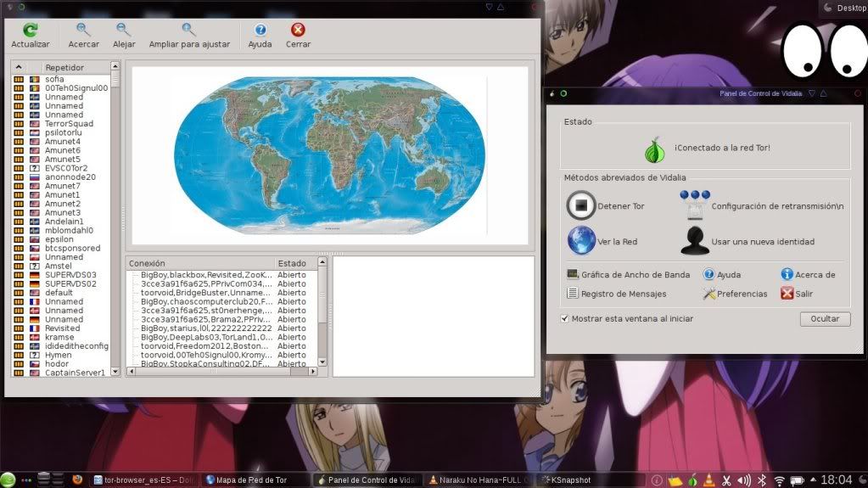
Task: Click relay list scroll up arrow
Action: tap(115, 66)
